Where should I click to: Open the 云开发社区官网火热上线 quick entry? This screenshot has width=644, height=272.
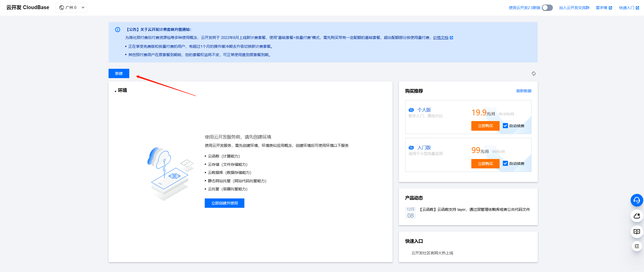pos(432,253)
